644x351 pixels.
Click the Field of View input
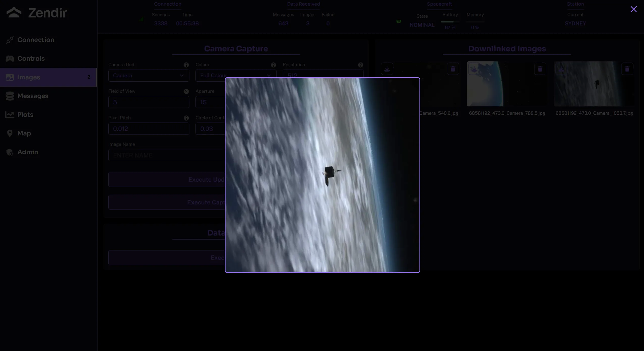pyautogui.click(x=148, y=102)
